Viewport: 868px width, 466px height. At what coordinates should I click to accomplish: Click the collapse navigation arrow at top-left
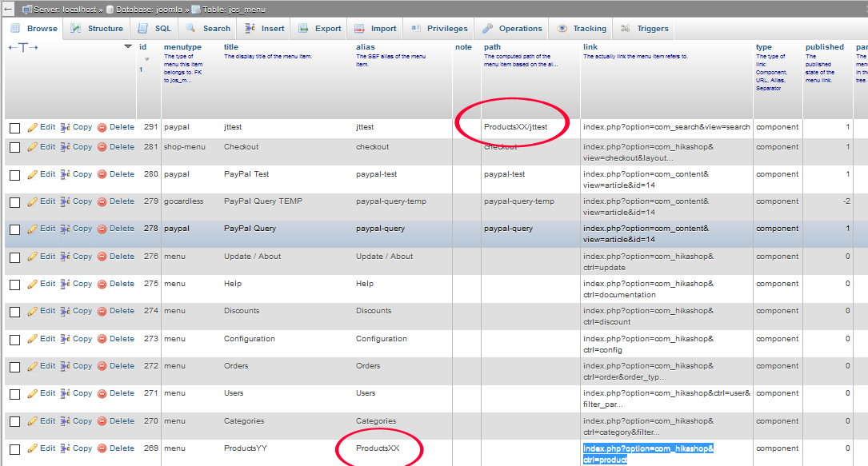(x=7, y=9)
